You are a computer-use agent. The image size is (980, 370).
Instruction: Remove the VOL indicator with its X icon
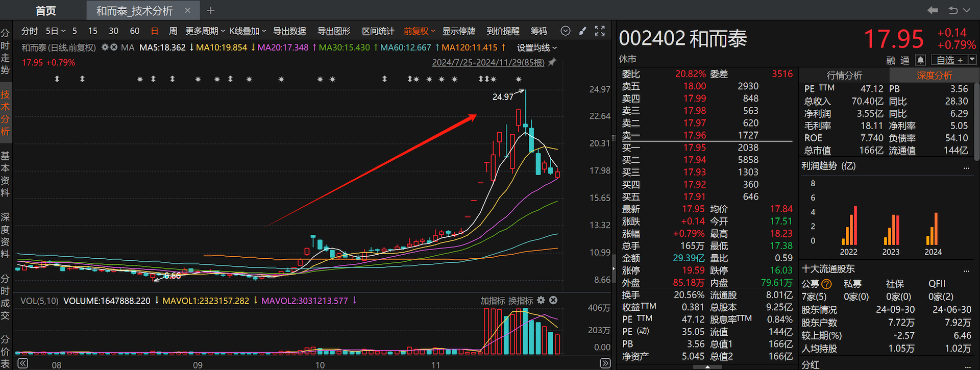point(553,300)
